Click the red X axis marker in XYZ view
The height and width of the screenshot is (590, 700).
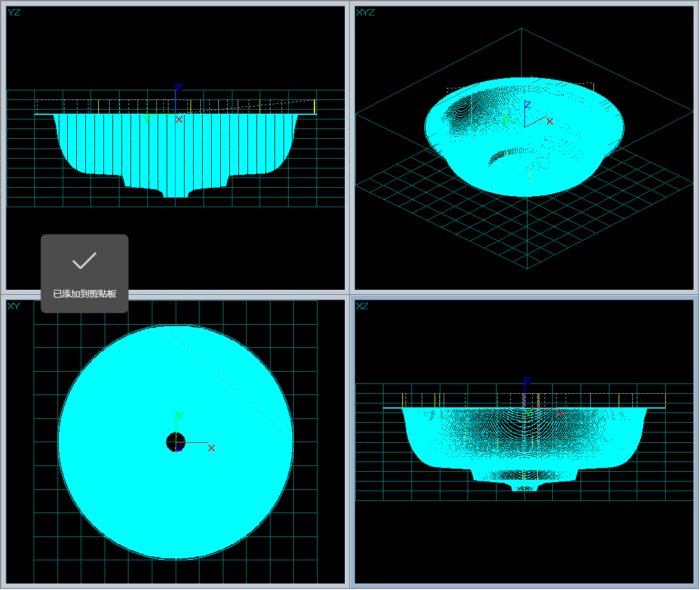click(x=550, y=121)
